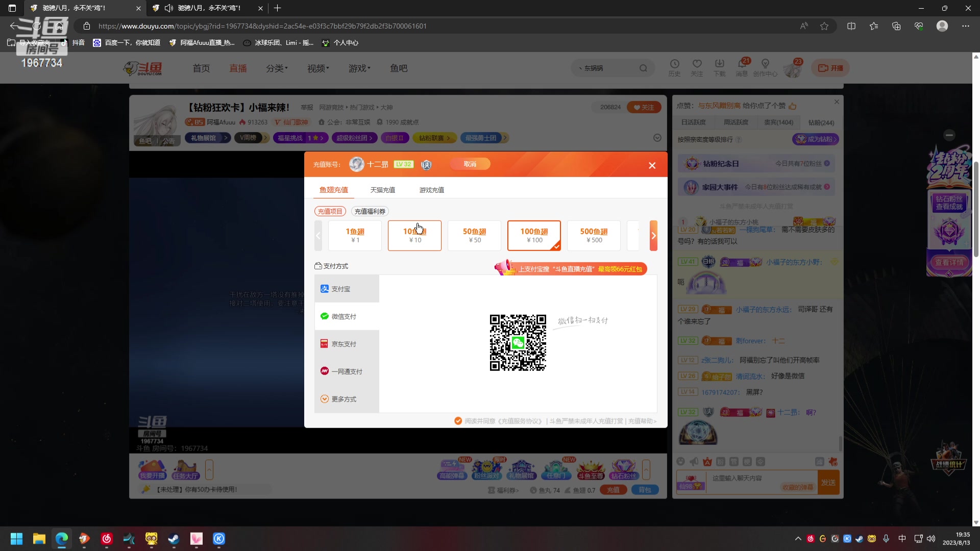Click the thumbs-up like icon

[793, 106]
